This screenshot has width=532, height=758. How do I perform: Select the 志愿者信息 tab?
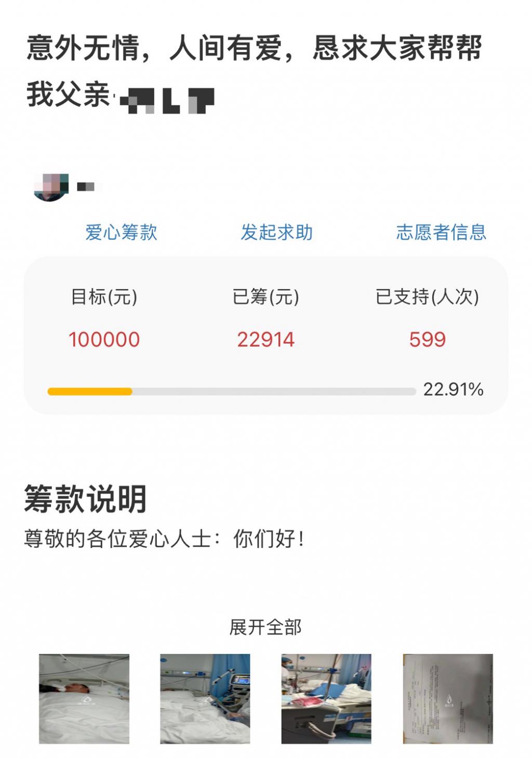(x=441, y=232)
